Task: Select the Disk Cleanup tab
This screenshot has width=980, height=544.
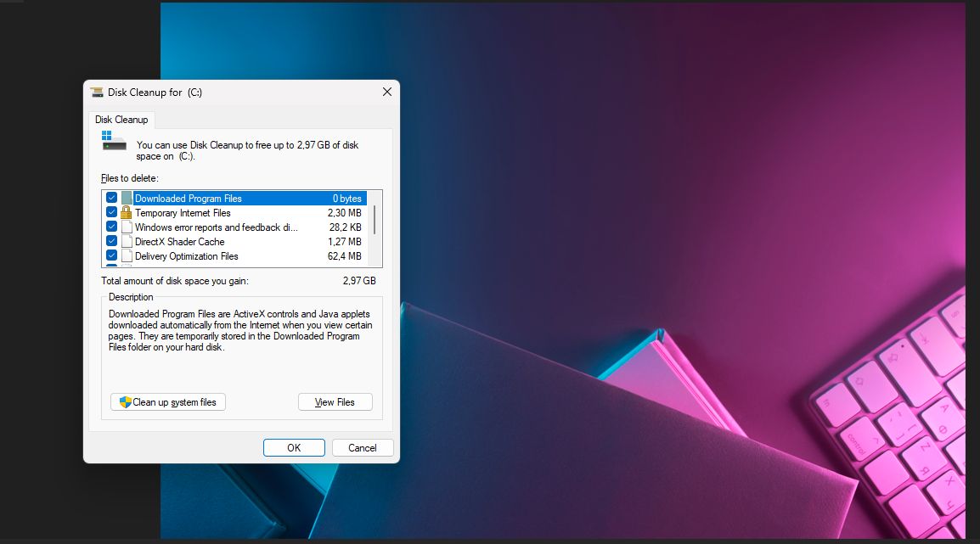Action: (x=121, y=120)
